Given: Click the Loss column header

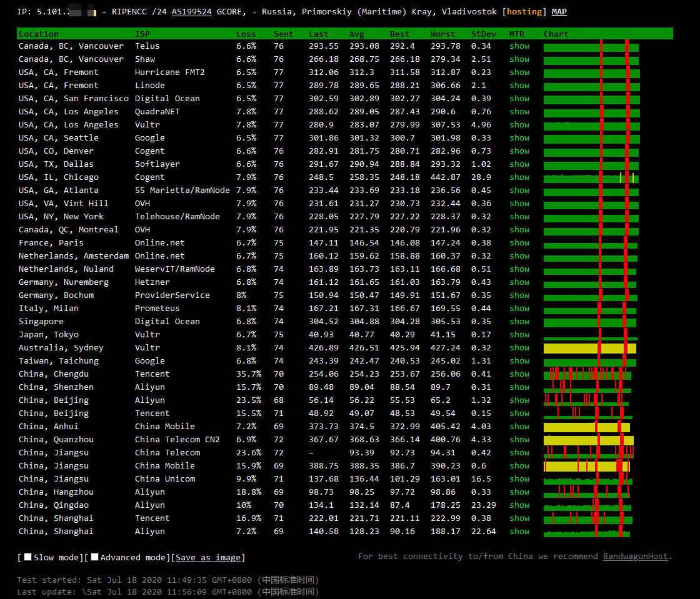Looking at the screenshot, I should click(x=246, y=34).
